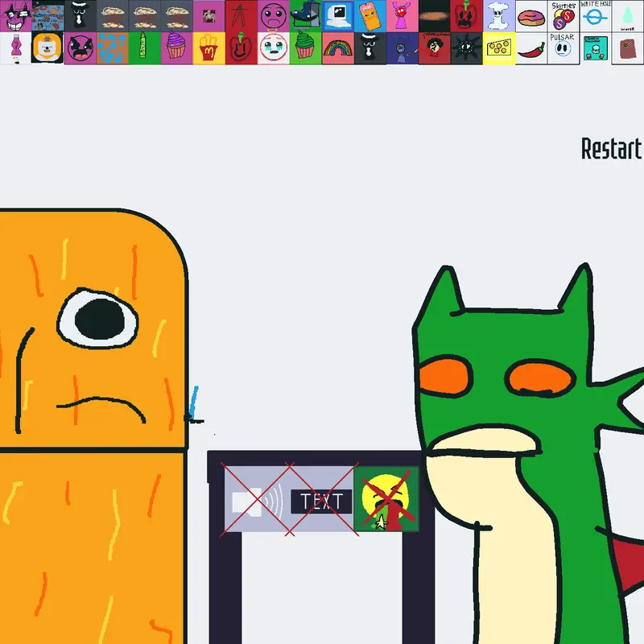Pick the McDonald's fries tile
Viewport: 644px width, 644px height.
[x=209, y=48]
